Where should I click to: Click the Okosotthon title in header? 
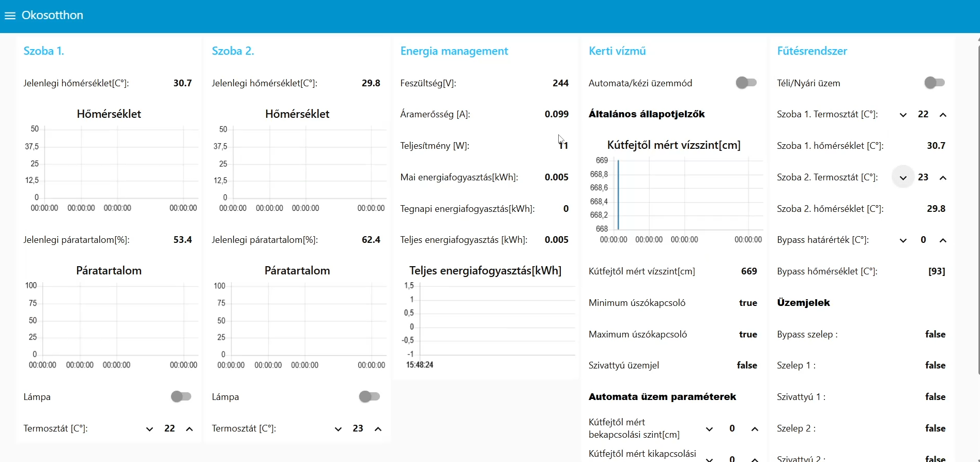pyautogui.click(x=52, y=16)
